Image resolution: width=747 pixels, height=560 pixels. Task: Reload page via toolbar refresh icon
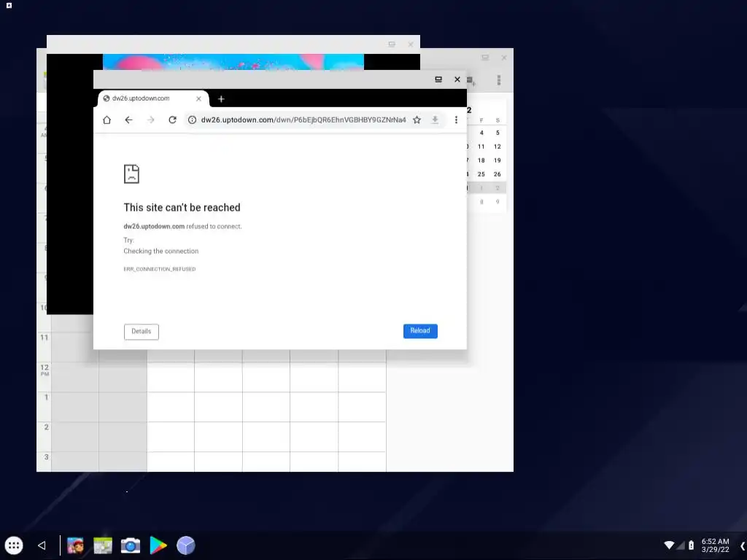coord(172,120)
